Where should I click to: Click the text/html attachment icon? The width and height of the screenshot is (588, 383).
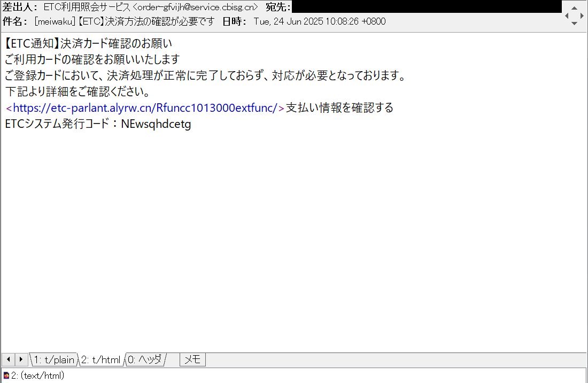[6, 375]
